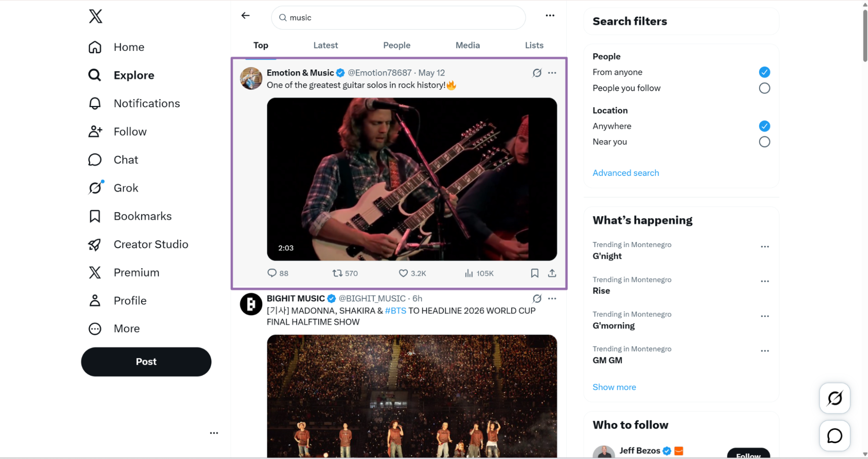Open the GM GM trending topic
Image resolution: width=868 pixels, height=459 pixels.
[607, 360]
